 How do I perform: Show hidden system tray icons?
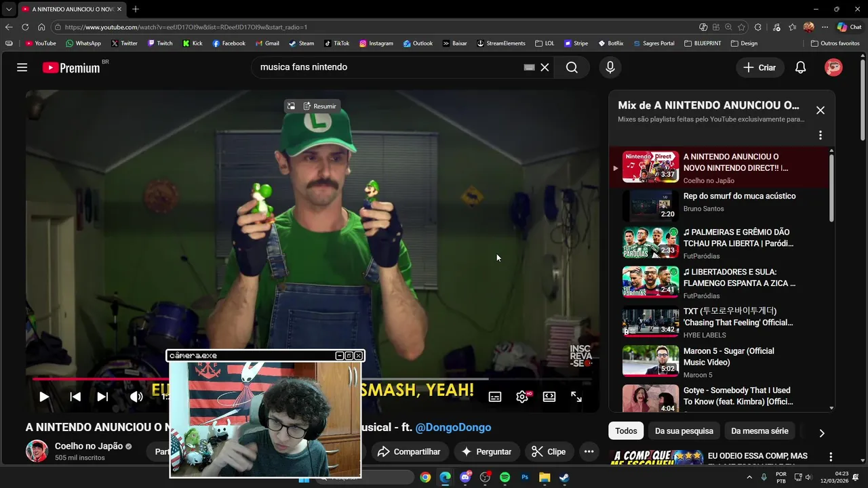pos(749,477)
